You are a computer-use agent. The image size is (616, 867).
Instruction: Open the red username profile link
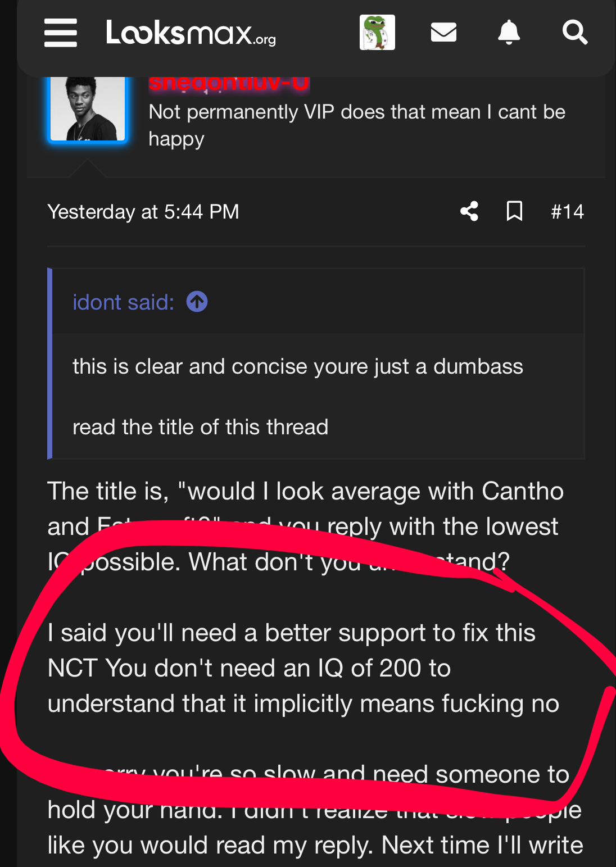(x=229, y=84)
